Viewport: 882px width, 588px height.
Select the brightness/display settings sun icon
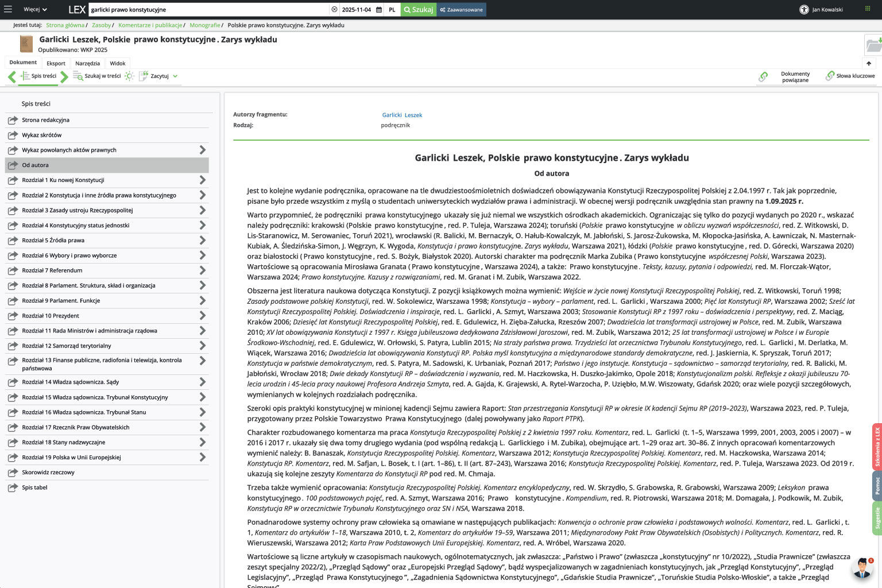(x=129, y=75)
